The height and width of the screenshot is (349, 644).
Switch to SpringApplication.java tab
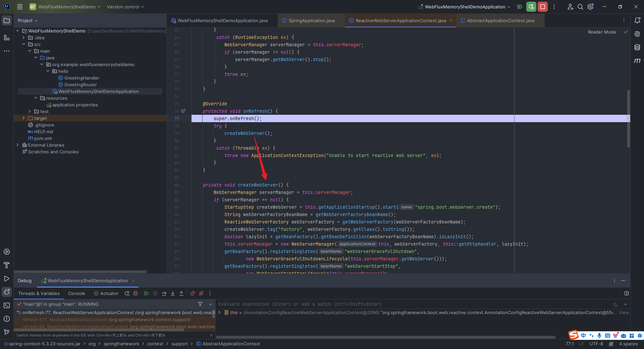click(x=311, y=20)
